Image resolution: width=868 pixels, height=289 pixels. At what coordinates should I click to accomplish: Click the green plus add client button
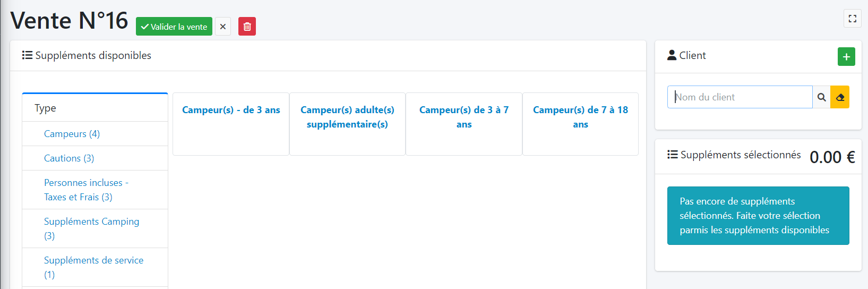(846, 56)
